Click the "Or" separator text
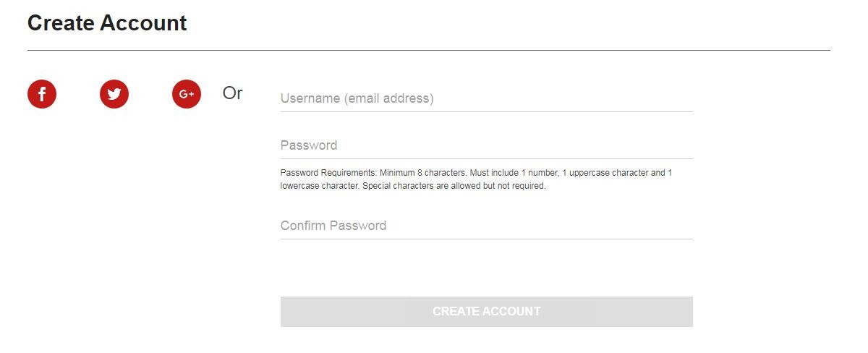 point(232,93)
